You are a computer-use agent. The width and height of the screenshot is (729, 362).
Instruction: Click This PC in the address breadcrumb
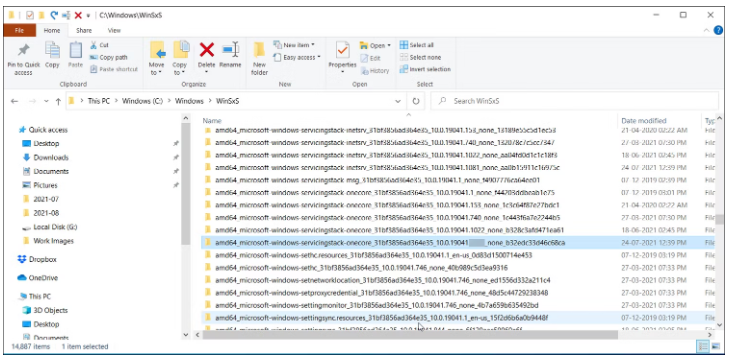click(x=99, y=101)
